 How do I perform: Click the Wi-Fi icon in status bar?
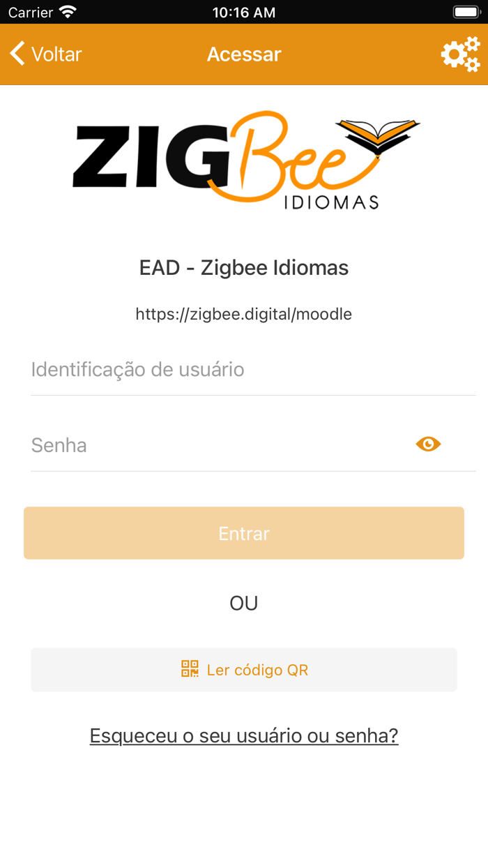tap(66, 12)
